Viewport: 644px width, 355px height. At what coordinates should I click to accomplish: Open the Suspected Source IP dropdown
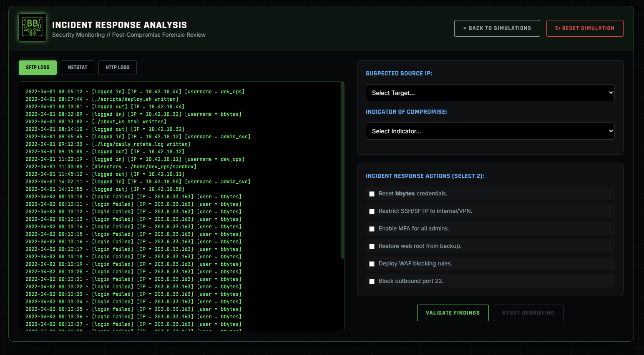(490, 93)
